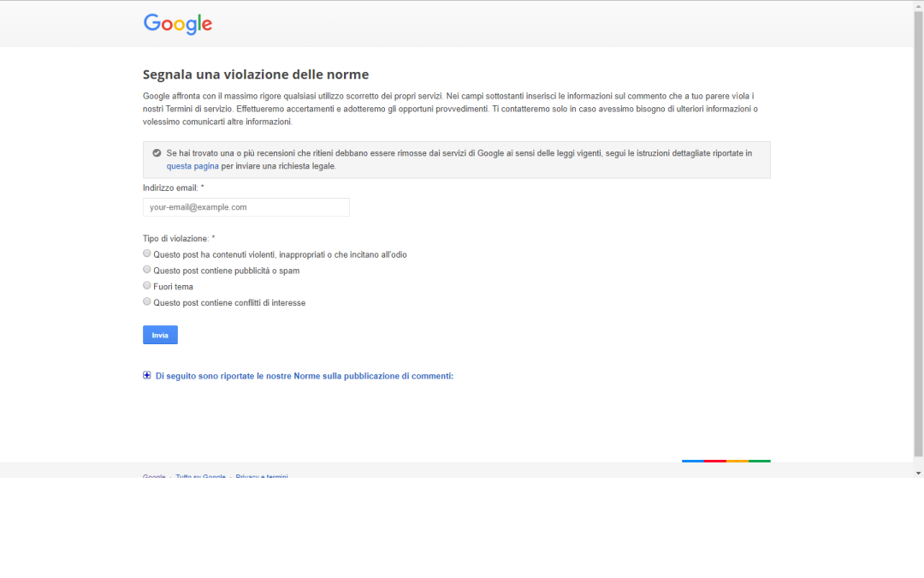Open 'Privacy e termini' footer link
This screenshot has height=578, width=924.
click(262, 476)
